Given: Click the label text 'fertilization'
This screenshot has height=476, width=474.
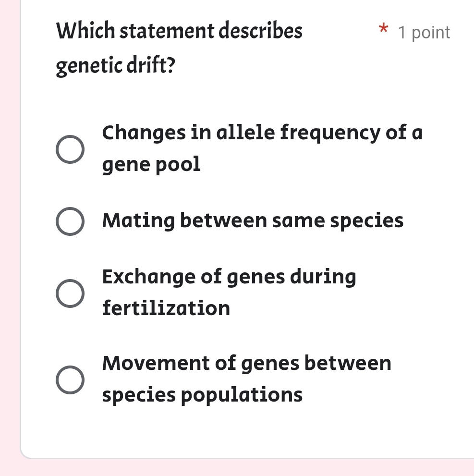Looking at the screenshot, I should pyautogui.click(x=166, y=308).
